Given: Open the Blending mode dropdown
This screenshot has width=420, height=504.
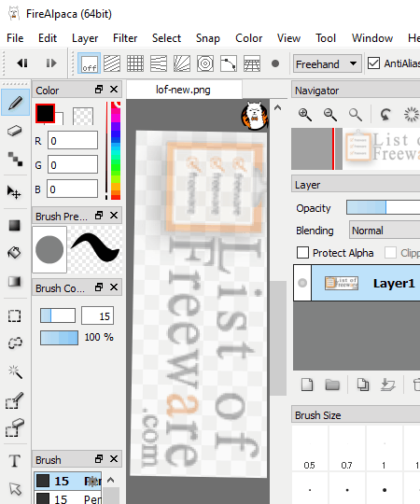Looking at the screenshot, I should 385,231.
